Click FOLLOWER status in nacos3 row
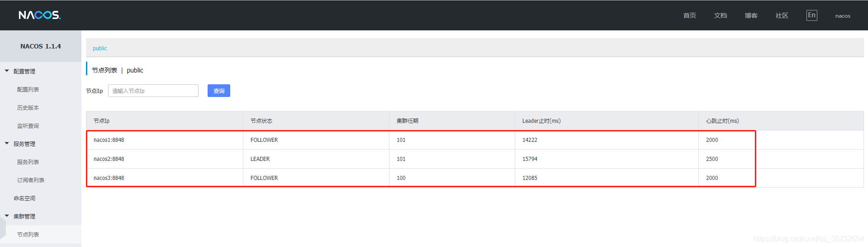Viewport: 868px width, 247px height. pyautogui.click(x=264, y=178)
